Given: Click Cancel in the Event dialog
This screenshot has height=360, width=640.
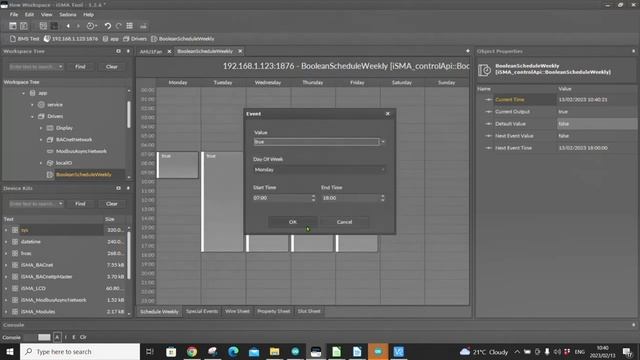Looking at the screenshot, I should 344,222.
